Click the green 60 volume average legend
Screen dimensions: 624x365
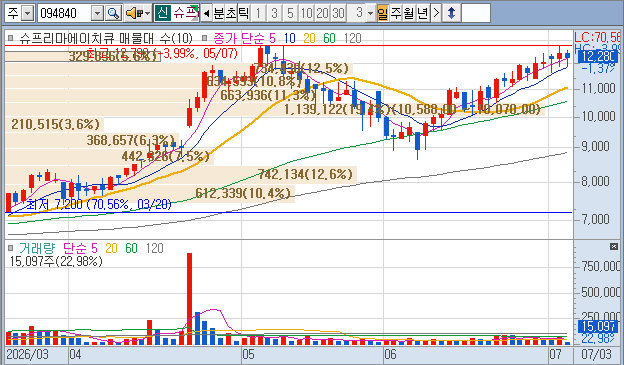[131, 248]
